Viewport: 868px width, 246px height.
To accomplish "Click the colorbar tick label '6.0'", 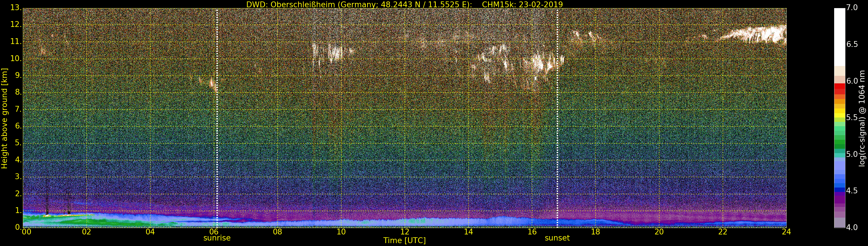I will coord(852,81).
